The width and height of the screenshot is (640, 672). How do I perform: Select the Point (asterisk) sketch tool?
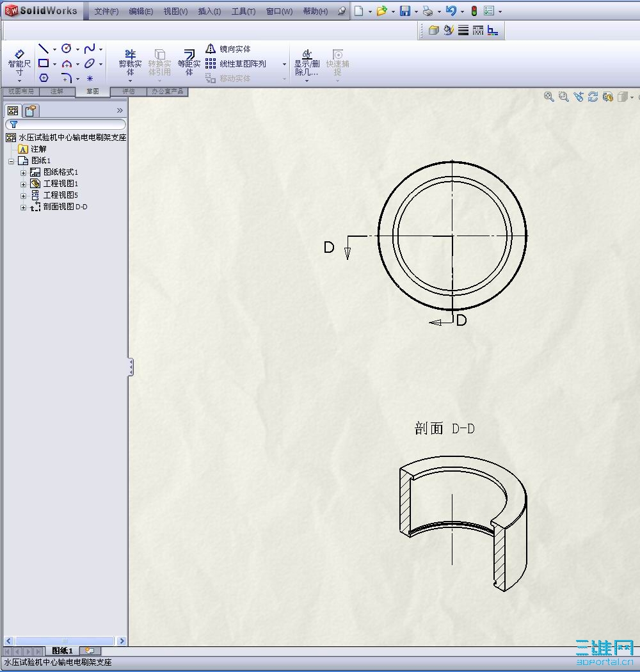90,79
